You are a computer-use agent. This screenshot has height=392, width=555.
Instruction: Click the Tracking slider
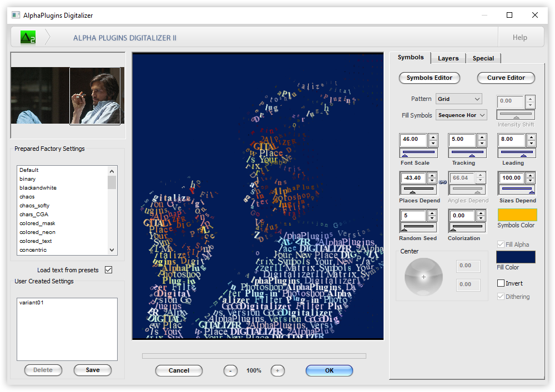[467, 153]
